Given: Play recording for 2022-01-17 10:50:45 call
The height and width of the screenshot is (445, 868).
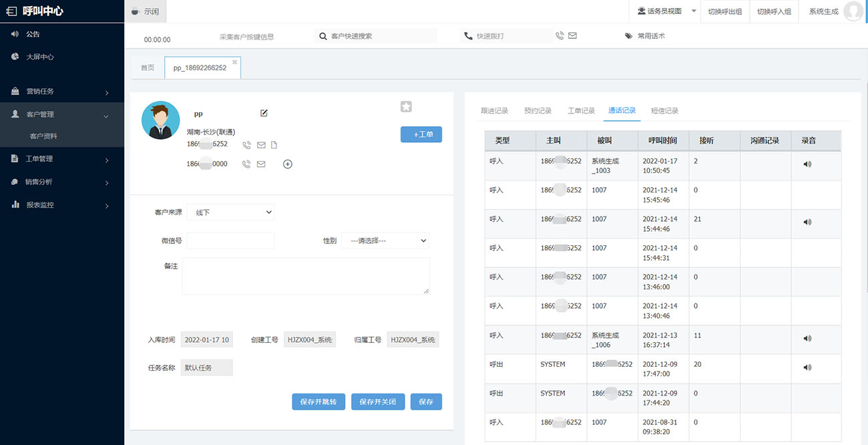Looking at the screenshot, I should tap(807, 164).
